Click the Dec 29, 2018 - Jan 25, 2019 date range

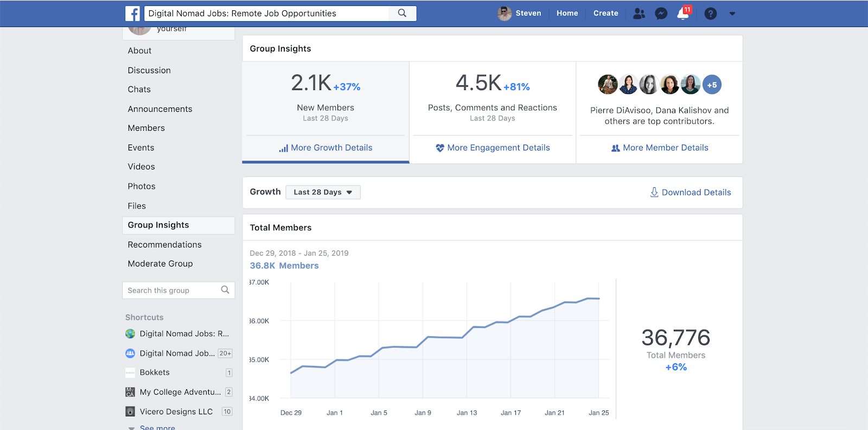[299, 253]
